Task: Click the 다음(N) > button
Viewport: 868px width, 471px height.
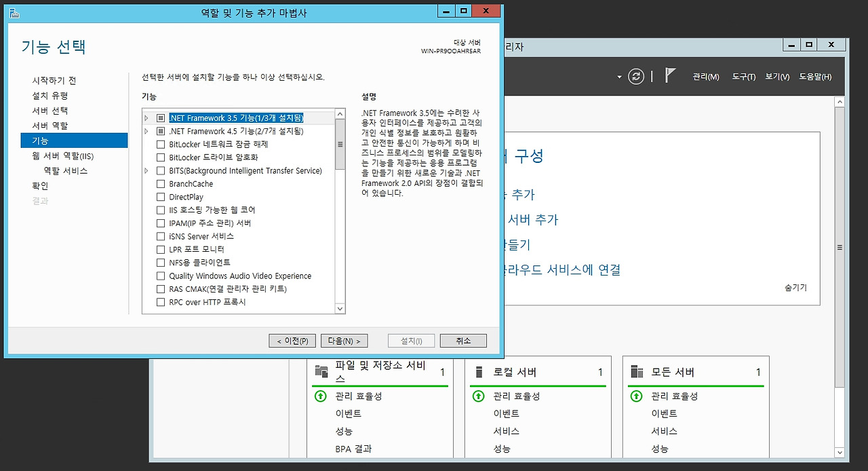Action: tap(344, 341)
